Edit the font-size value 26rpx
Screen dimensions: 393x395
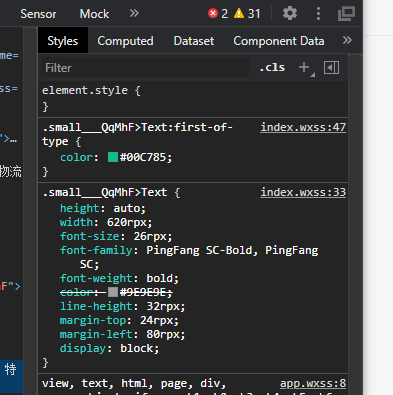150,236
